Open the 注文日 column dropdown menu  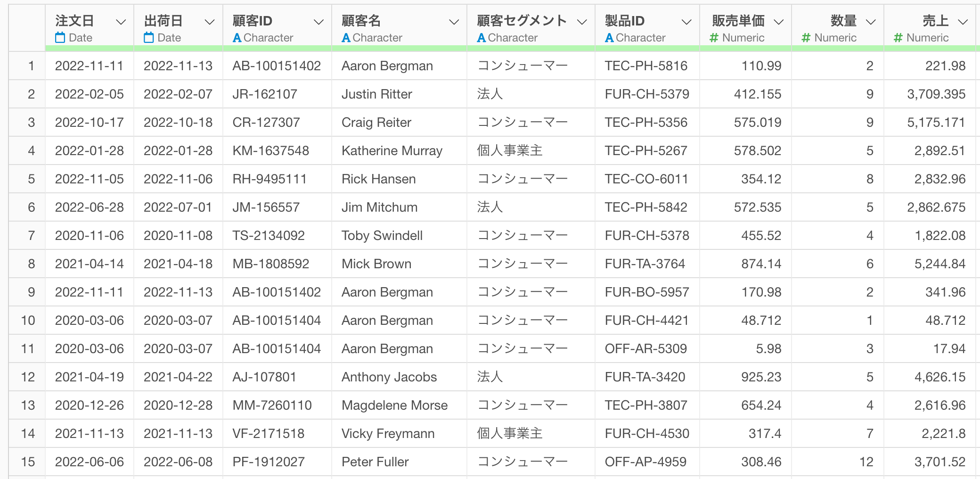point(121,22)
